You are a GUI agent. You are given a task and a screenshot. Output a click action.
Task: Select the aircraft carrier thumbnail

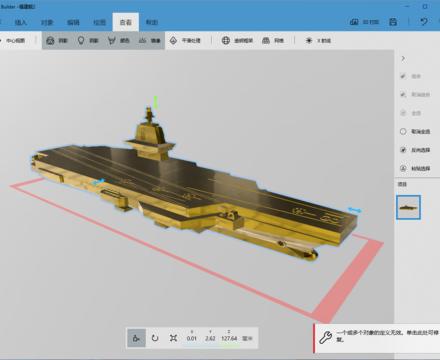click(408, 207)
